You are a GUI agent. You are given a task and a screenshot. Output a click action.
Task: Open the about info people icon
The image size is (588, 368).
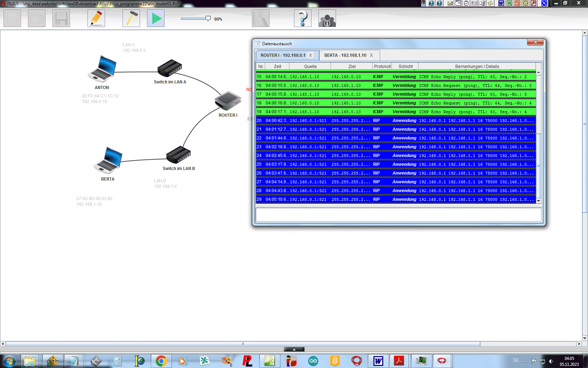[327, 18]
